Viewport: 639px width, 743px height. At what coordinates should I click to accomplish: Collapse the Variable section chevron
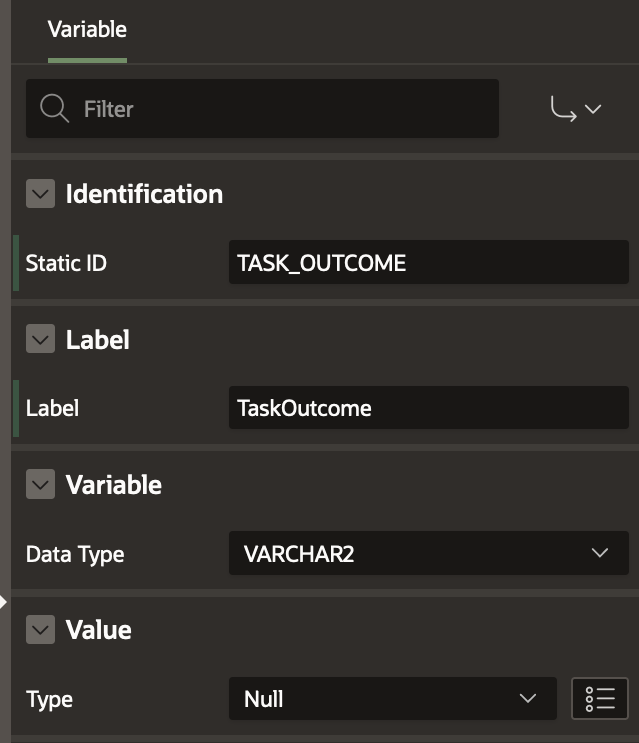tap(40, 485)
